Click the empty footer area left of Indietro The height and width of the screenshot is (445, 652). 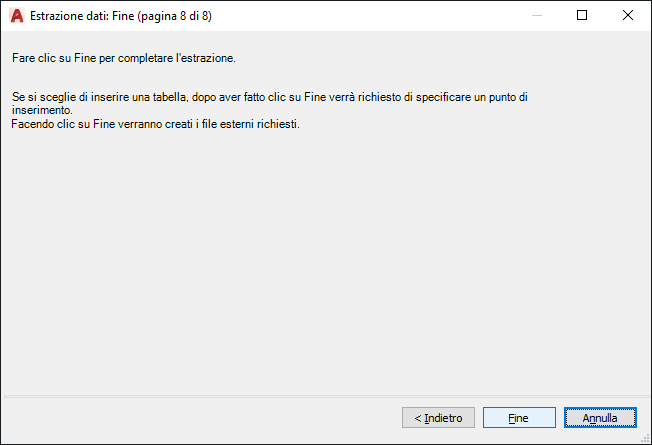click(200, 418)
